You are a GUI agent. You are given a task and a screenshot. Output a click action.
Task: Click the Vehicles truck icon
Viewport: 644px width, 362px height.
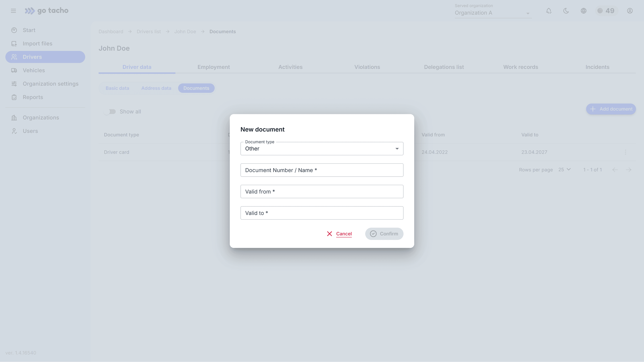coord(14,70)
